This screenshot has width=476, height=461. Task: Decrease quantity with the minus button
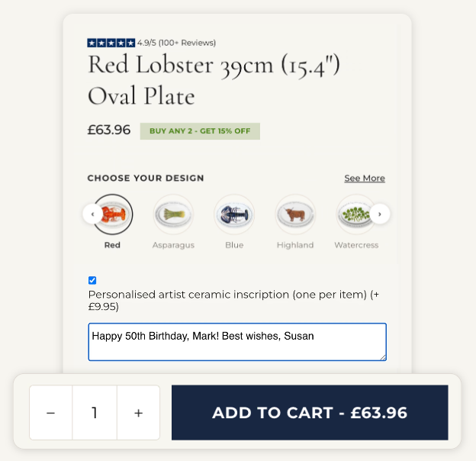tap(50, 413)
